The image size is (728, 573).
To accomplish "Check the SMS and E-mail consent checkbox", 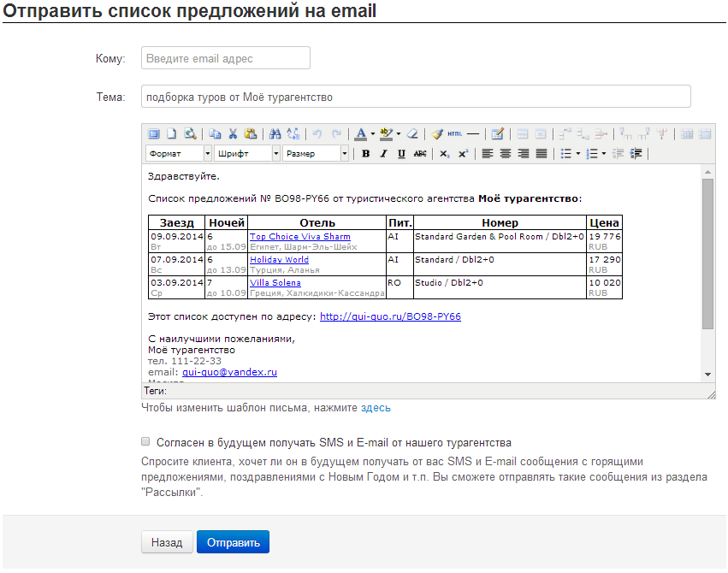I will pyautogui.click(x=145, y=443).
